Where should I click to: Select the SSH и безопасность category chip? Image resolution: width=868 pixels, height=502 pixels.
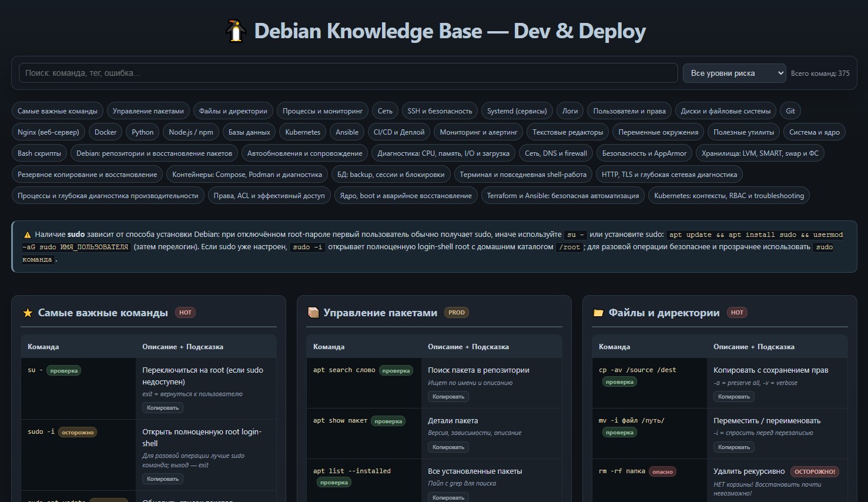[x=440, y=111]
